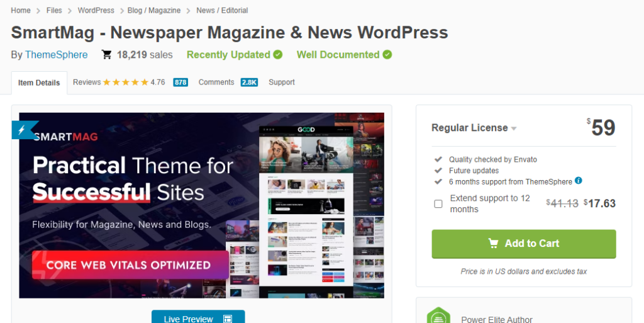
Task: Click the shopping cart sales icon
Action: pyautogui.click(x=107, y=55)
